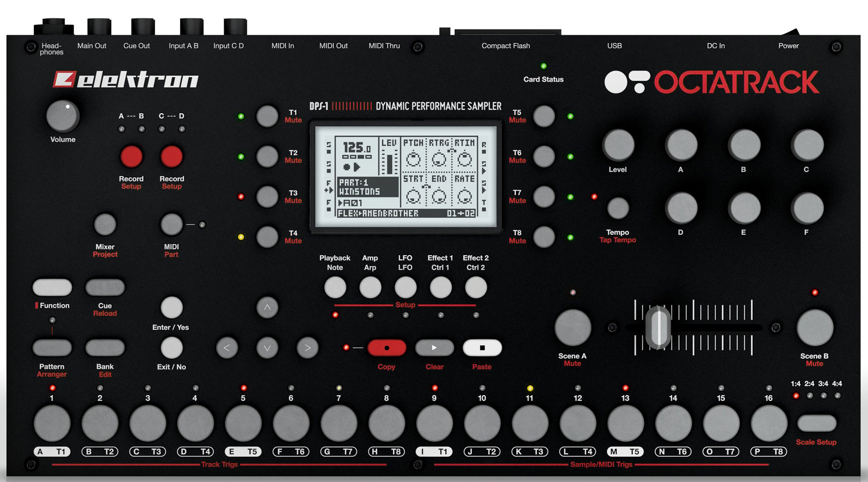Mute track T7 with its button
This screenshot has height=482, width=868.
[x=544, y=197]
